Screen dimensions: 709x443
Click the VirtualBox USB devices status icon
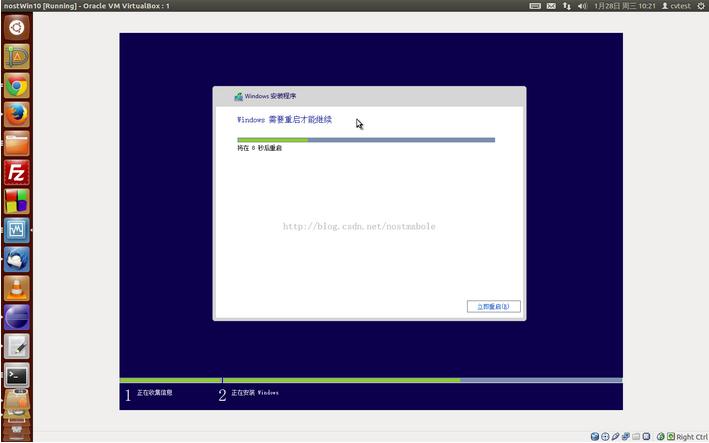615,437
